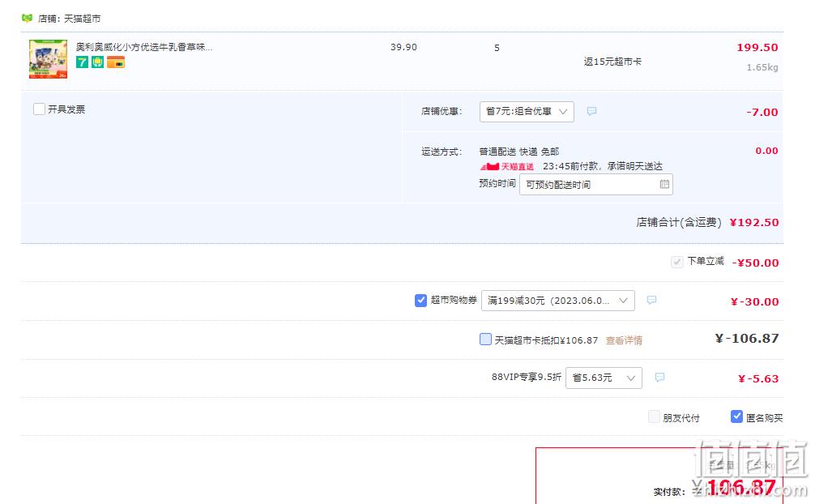The image size is (815, 504).
Task: Click the 天猫直送 delivery badge
Action: coord(507,166)
